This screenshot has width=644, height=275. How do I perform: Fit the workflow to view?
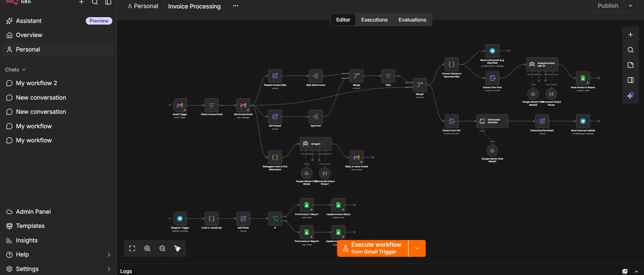point(132,248)
